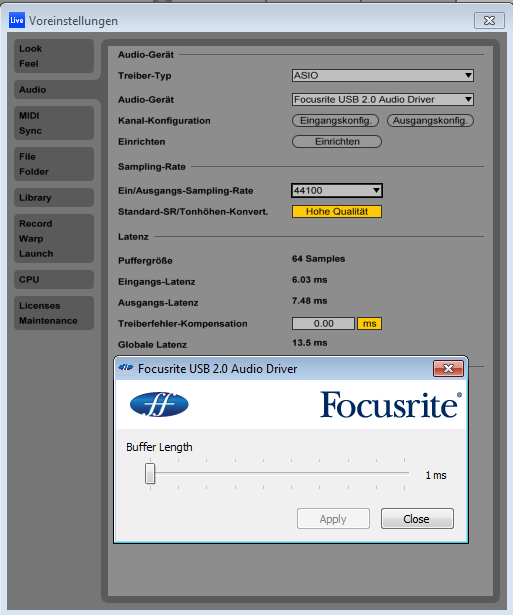Open the Look Feel preferences tab
513x615 pixels.
coord(54,56)
